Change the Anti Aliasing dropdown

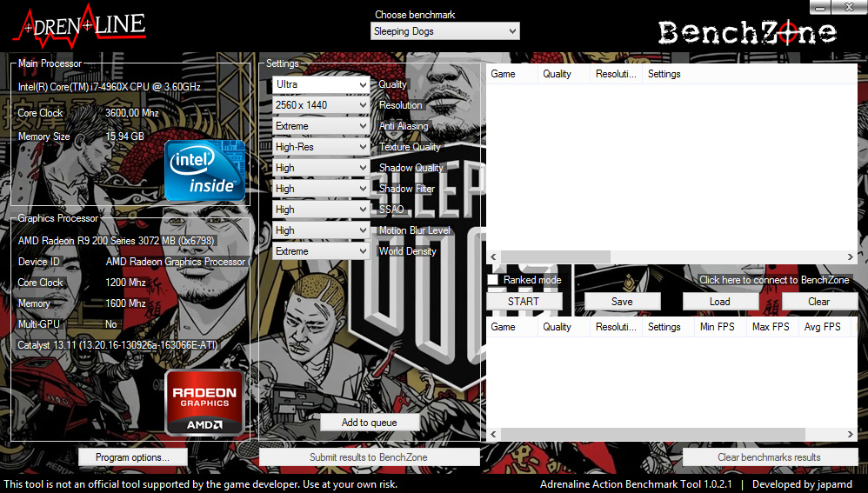(x=321, y=126)
